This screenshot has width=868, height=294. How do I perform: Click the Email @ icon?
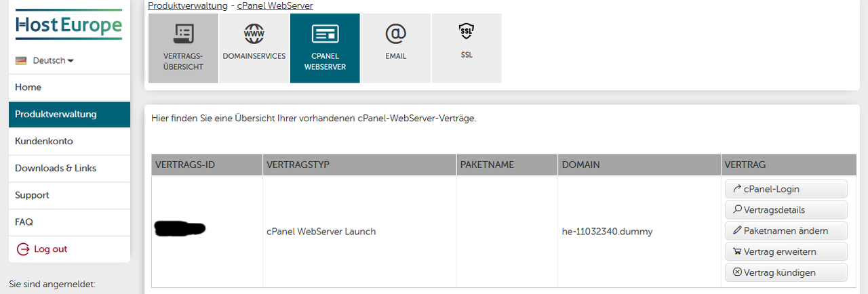[x=395, y=33]
